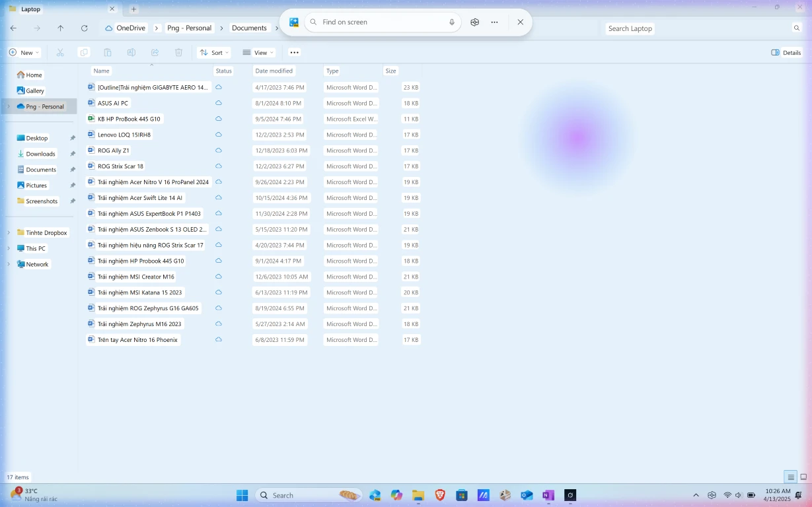Expand the Tinhte Dropbox tree node arrow
812x507 pixels.
[x=8, y=232]
